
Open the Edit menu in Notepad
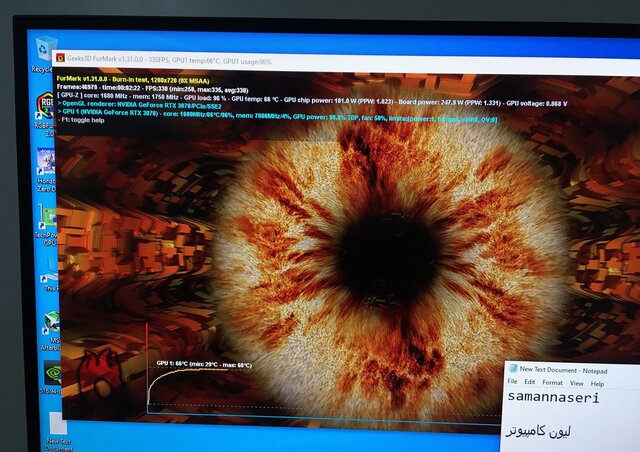pos(530,383)
